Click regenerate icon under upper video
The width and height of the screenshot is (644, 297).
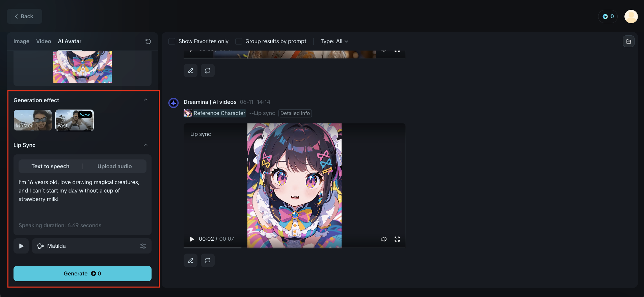tap(208, 70)
